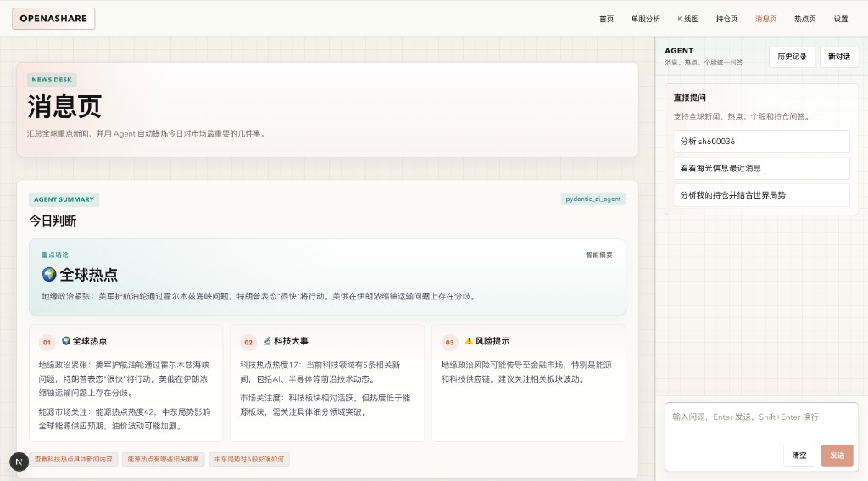868x481 pixels.
Task: Click the warning icon next to 风险提示
Action: (469, 341)
